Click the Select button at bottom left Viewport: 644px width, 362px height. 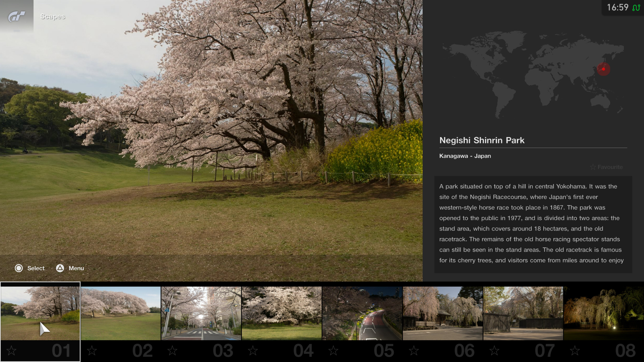tap(30, 268)
